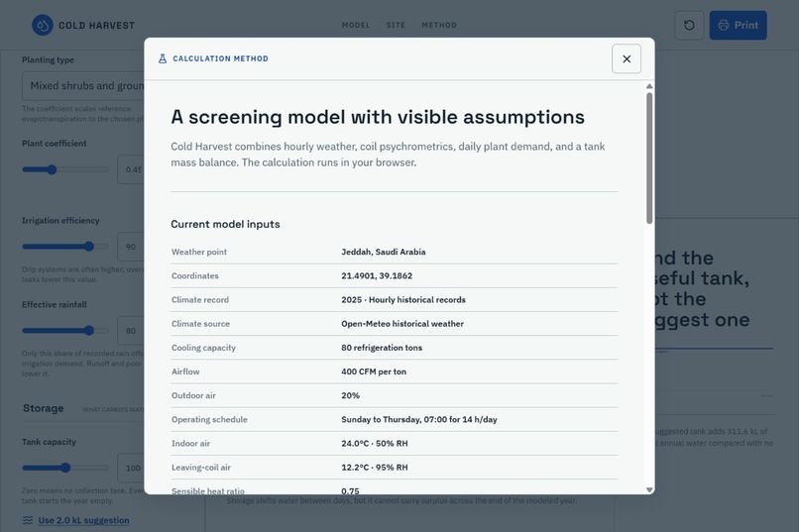799x532 pixels.
Task: Click the flask icon beside Calculation Method
Action: (x=163, y=58)
